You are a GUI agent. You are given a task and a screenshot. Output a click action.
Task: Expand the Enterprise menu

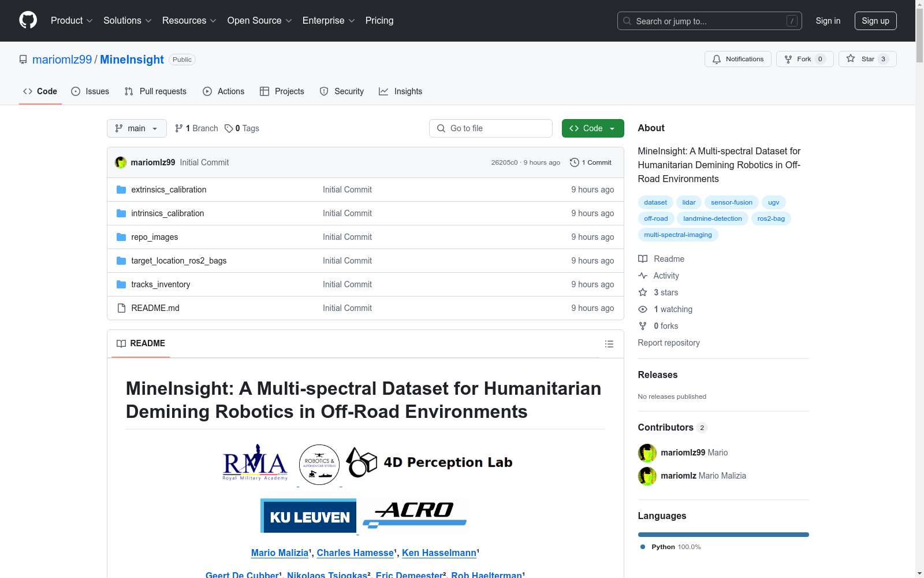(x=329, y=21)
